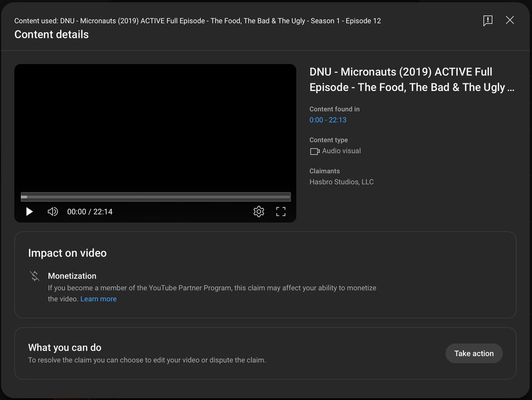Select the 'To resolve the claim' description text
532x400 pixels.
click(x=147, y=360)
